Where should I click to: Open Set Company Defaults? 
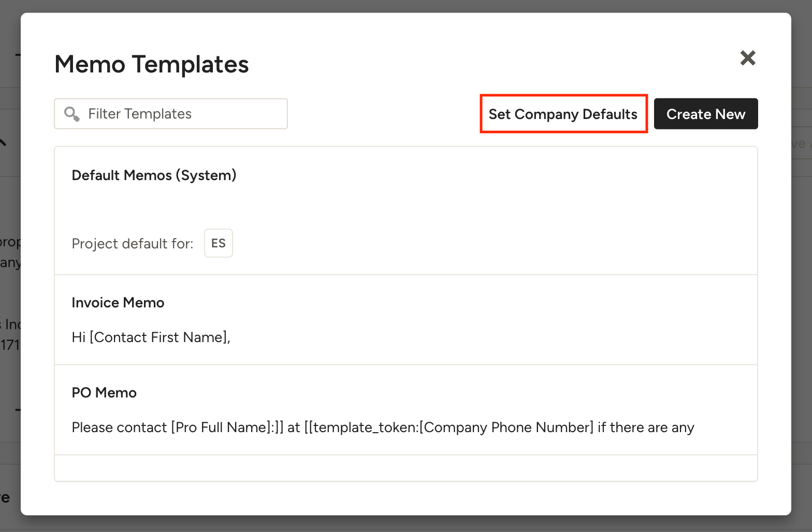pos(563,114)
